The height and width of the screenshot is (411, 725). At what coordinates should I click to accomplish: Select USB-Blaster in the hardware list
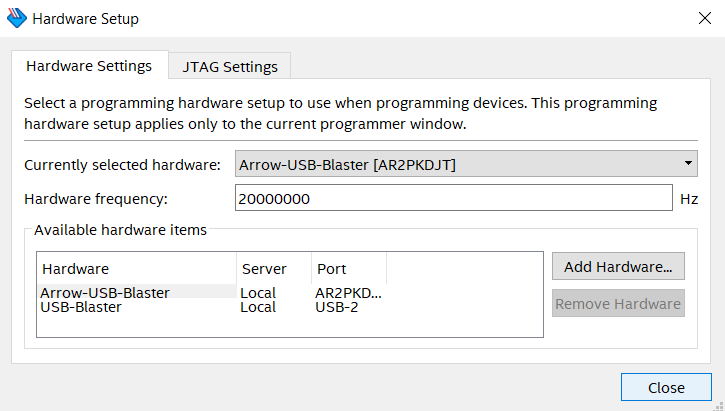[81, 307]
